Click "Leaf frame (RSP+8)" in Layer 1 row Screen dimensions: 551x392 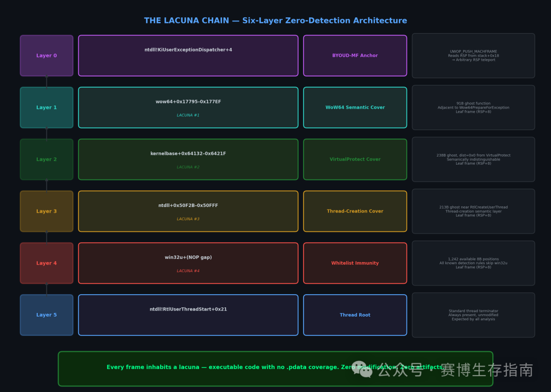pyautogui.click(x=473, y=112)
